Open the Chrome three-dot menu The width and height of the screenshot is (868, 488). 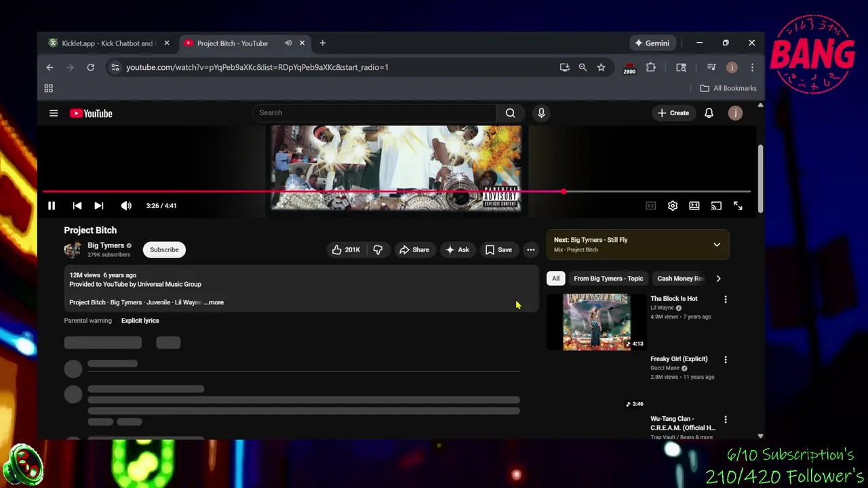click(x=752, y=67)
